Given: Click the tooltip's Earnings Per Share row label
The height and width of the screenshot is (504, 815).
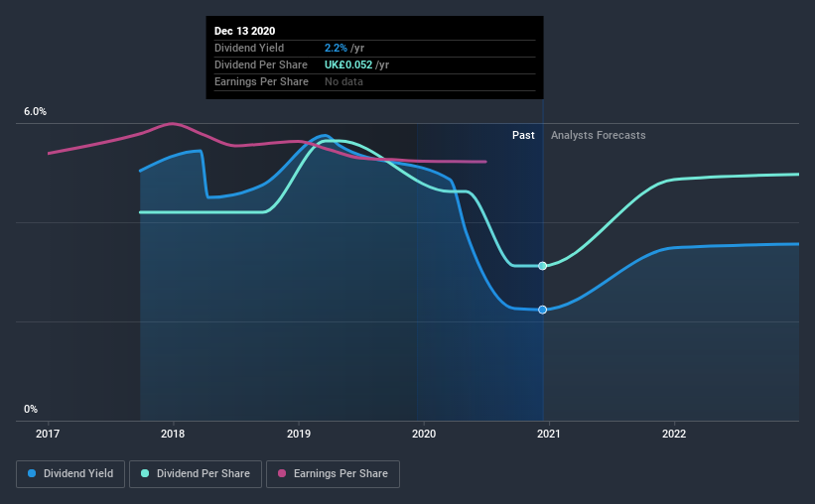Looking at the screenshot, I should [x=261, y=81].
